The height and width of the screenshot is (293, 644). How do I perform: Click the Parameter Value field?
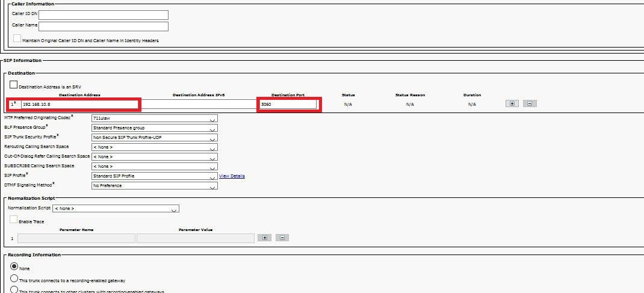click(x=196, y=238)
